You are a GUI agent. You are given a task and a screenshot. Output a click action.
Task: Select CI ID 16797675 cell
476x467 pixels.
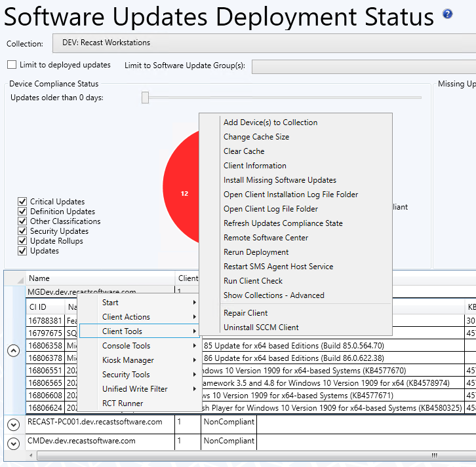click(x=45, y=333)
